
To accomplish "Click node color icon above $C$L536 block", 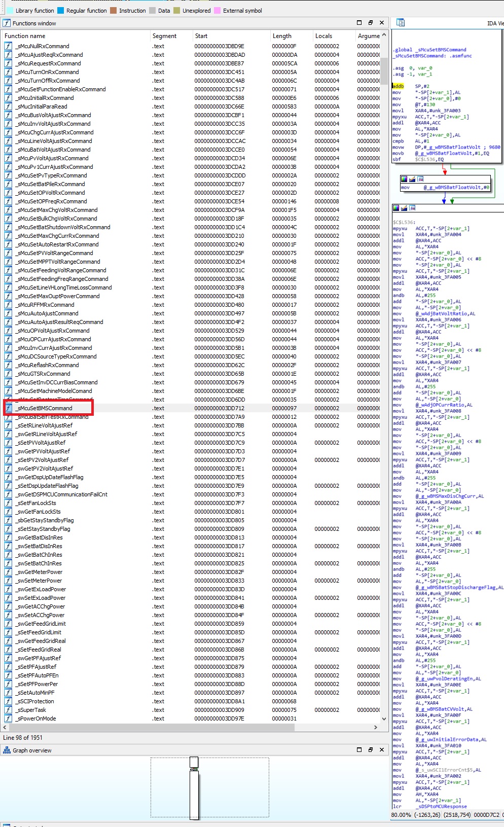I will pos(396,208).
